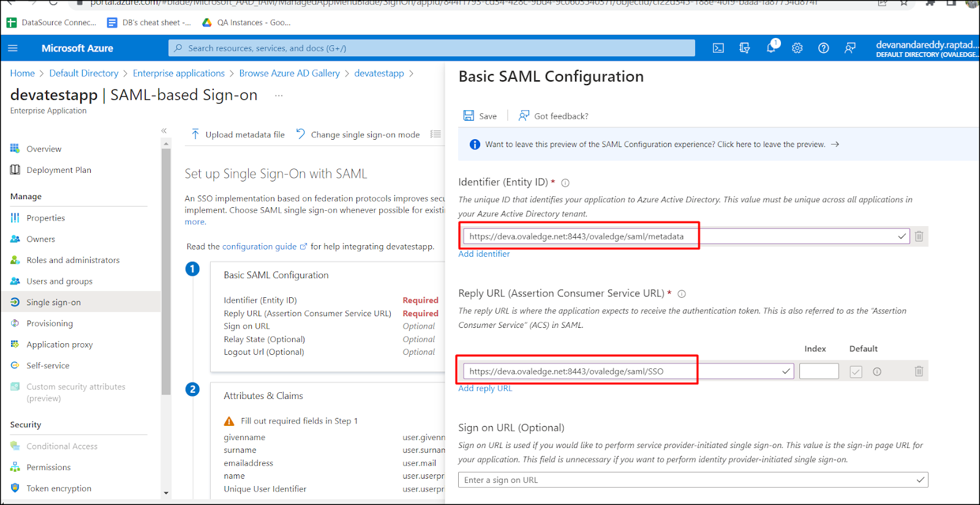Open the notifications bell
The width and height of the screenshot is (980, 505).
click(771, 48)
